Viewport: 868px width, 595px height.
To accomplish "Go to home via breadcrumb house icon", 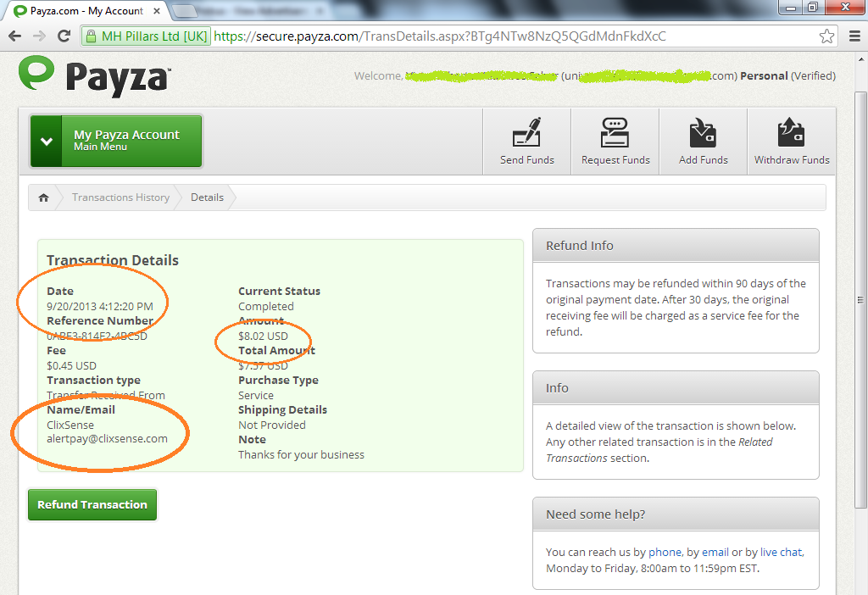I will click(x=43, y=197).
